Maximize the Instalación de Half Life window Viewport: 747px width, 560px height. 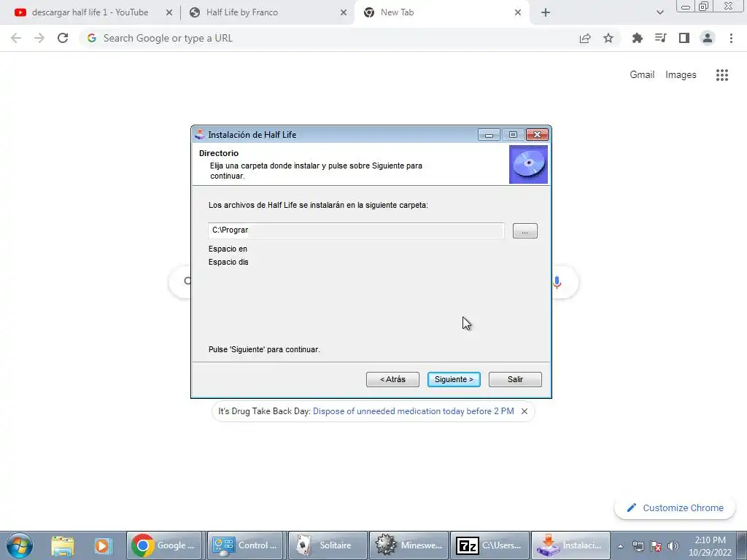pos(513,135)
